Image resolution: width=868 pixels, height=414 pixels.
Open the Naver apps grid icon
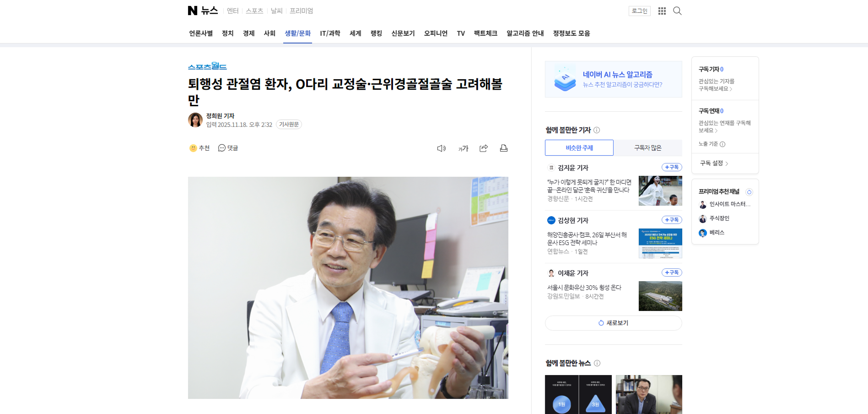point(662,11)
